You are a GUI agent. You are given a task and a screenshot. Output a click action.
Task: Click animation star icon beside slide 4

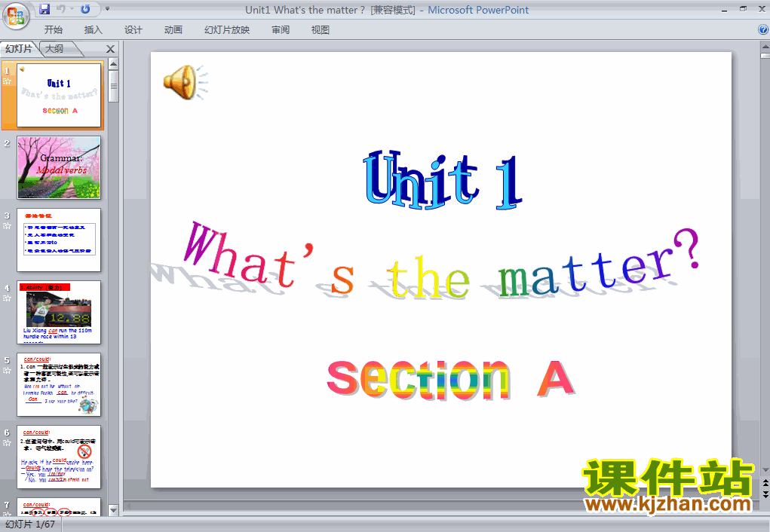pyautogui.click(x=7, y=298)
